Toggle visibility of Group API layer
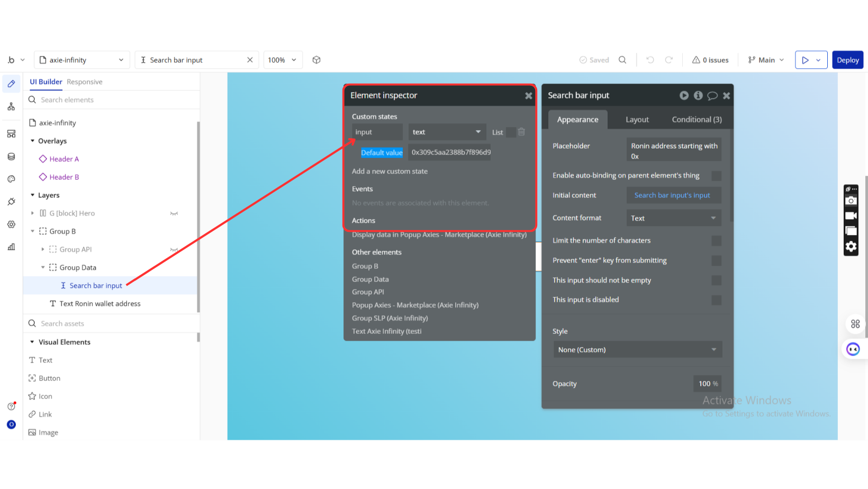This screenshot has height=489, width=868. [x=174, y=250]
